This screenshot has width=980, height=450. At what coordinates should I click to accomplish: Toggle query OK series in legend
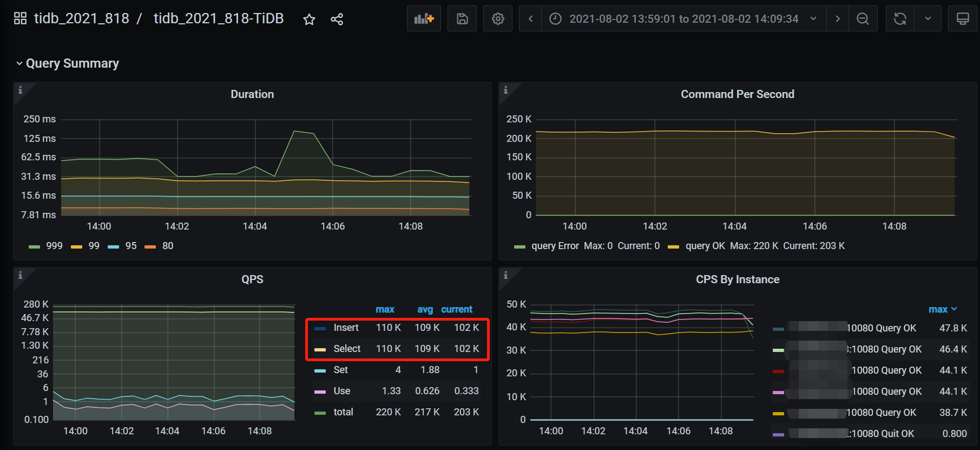click(x=705, y=246)
